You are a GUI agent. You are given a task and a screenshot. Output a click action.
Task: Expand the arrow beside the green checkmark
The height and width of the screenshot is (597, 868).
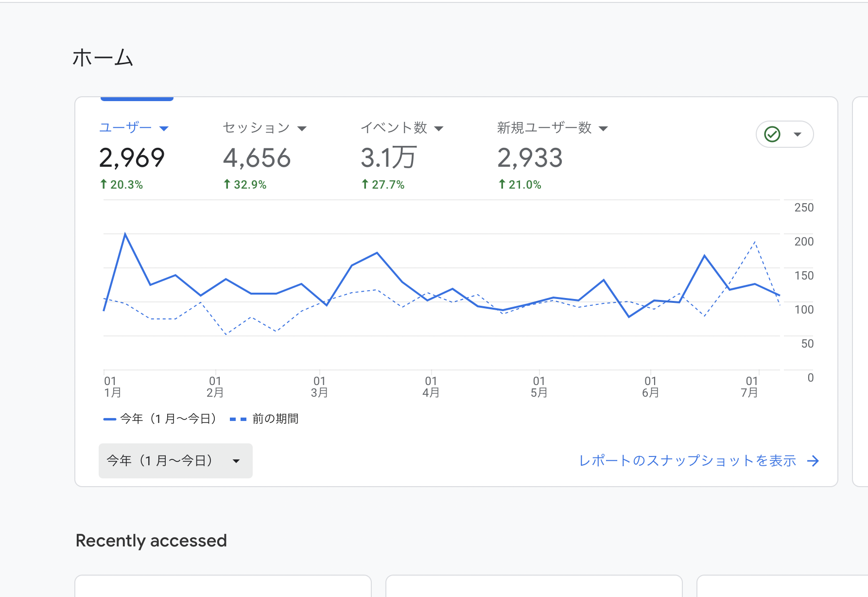797,135
